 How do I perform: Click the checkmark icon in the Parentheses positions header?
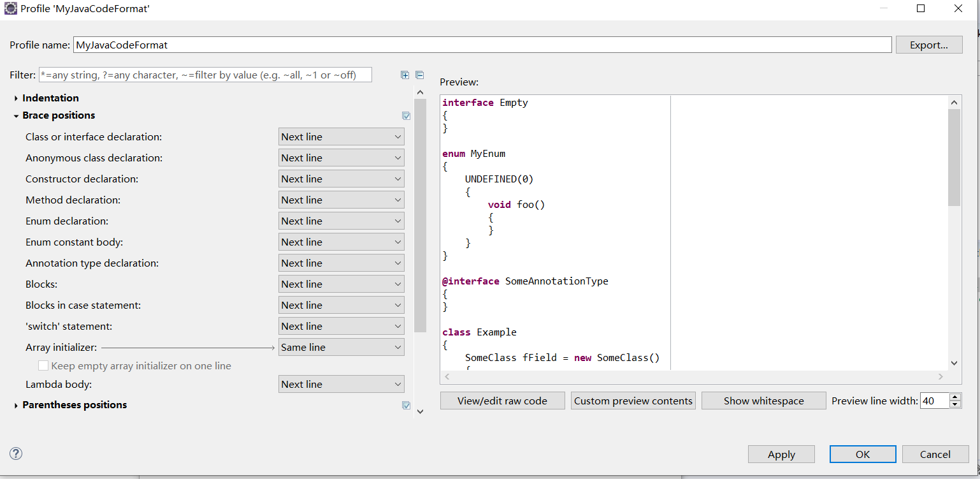[406, 406]
